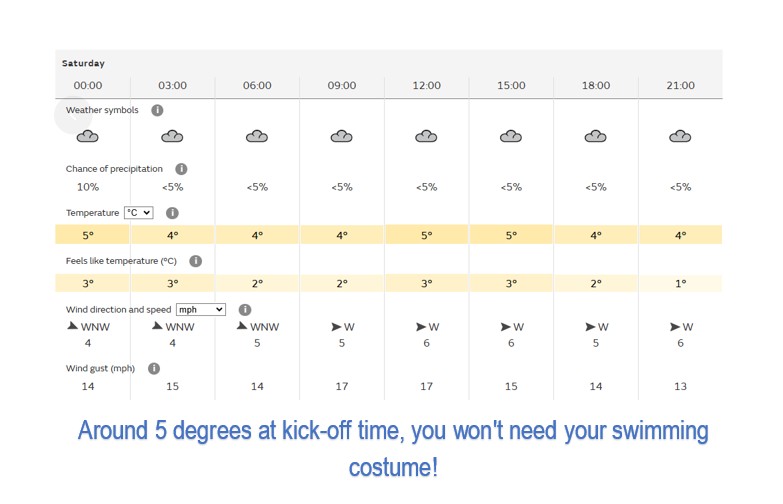Click the Temperature info icon

[172, 213]
